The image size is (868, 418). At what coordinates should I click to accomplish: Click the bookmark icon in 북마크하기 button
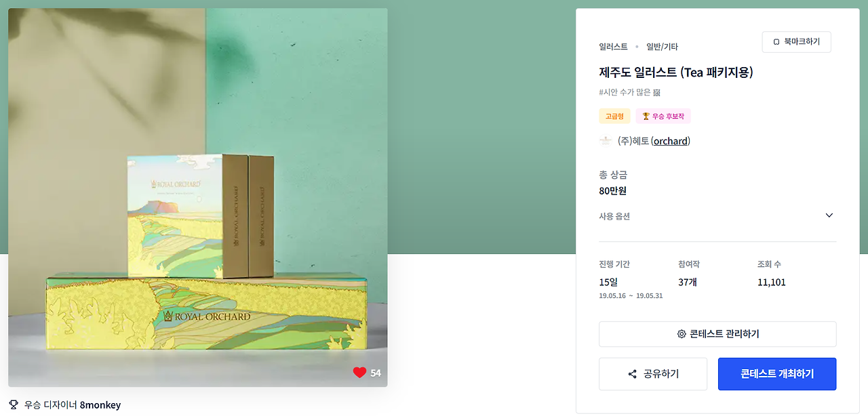[776, 42]
